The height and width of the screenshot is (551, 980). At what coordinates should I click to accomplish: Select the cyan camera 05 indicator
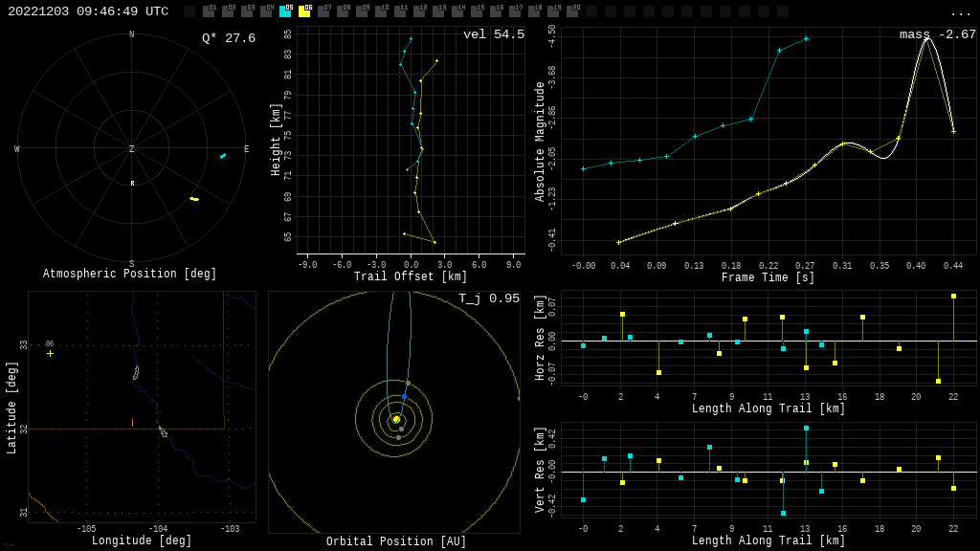point(285,11)
